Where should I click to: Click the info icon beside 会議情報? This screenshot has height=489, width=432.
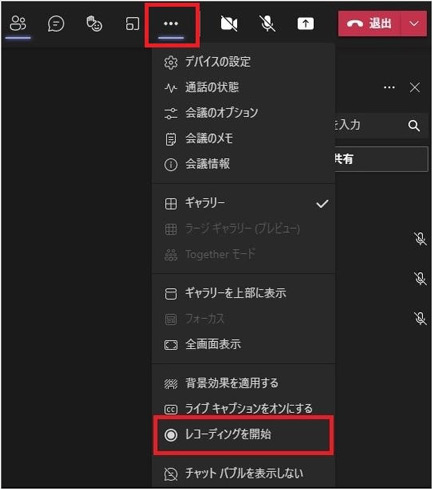(171, 164)
